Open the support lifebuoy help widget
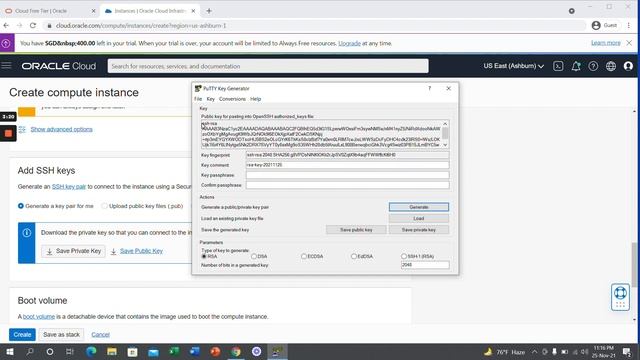 pos(620,297)
